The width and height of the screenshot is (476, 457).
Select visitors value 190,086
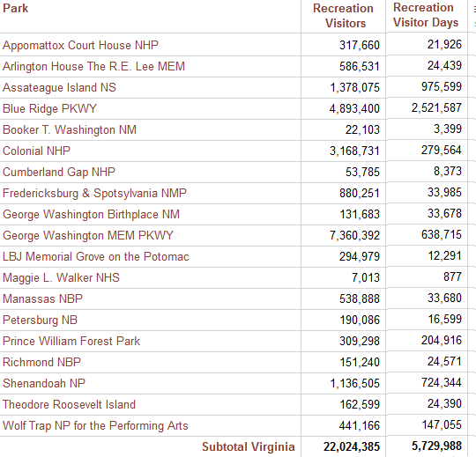[x=360, y=321]
